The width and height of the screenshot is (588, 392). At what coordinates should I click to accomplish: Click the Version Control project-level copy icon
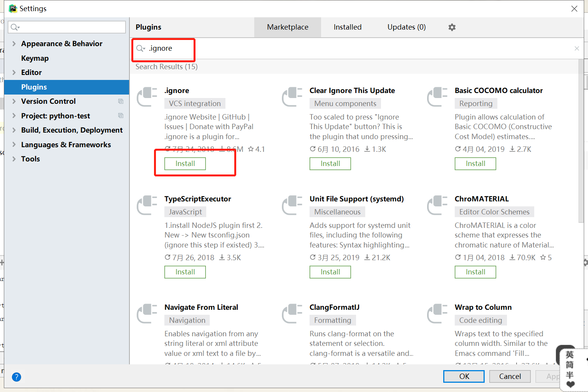[121, 101]
